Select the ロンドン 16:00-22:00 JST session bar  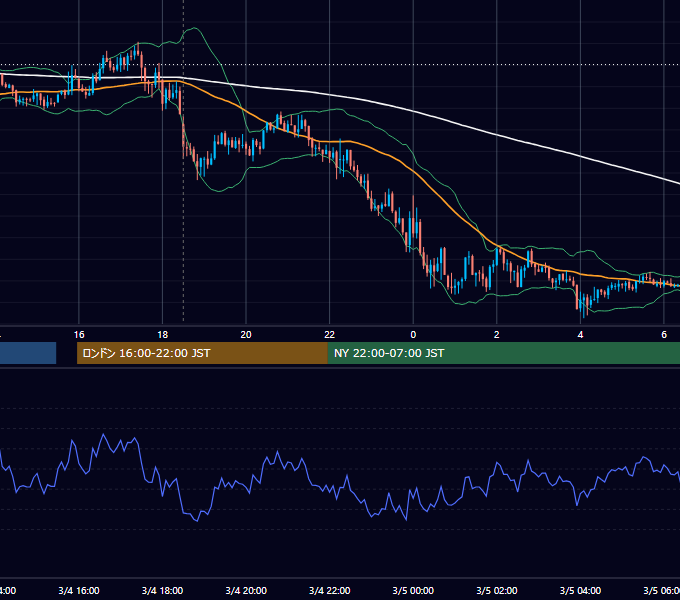(202, 353)
